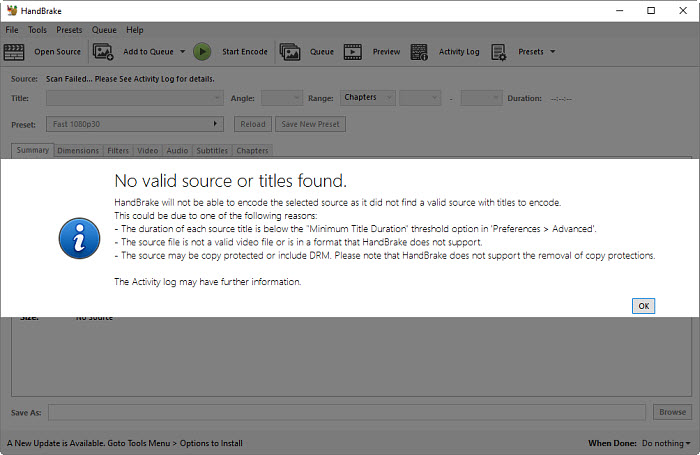Open the Queue images icon
This screenshot has height=455, width=700.
(x=290, y=52)
